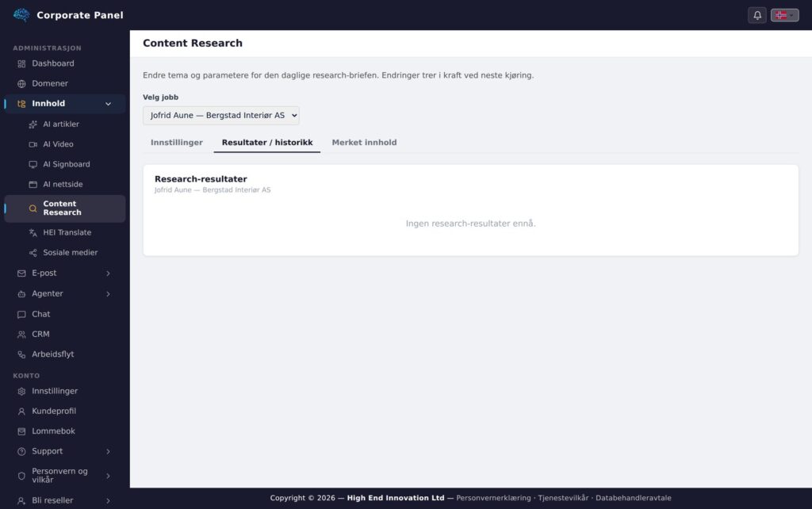Open the Tjenestevilkår footer link
The width and height of the screenshot is (812, 509).
point(563,498)
